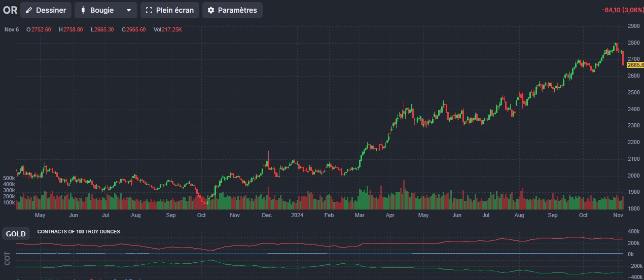
Task: Click the yellow current price tag 2665.6
Action: click(x=635, y=65)
